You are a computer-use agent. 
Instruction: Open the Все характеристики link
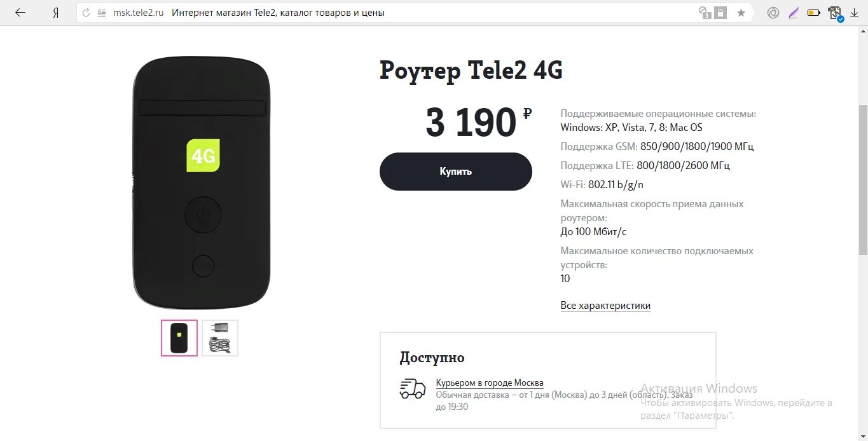point(605,306)
